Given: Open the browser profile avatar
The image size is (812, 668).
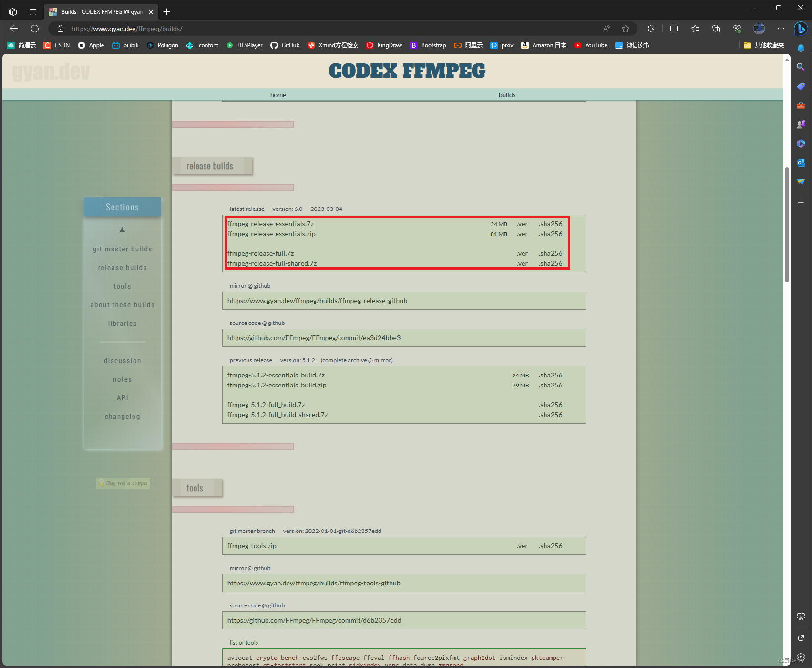Looking at the screenshot, I should 759,29.
